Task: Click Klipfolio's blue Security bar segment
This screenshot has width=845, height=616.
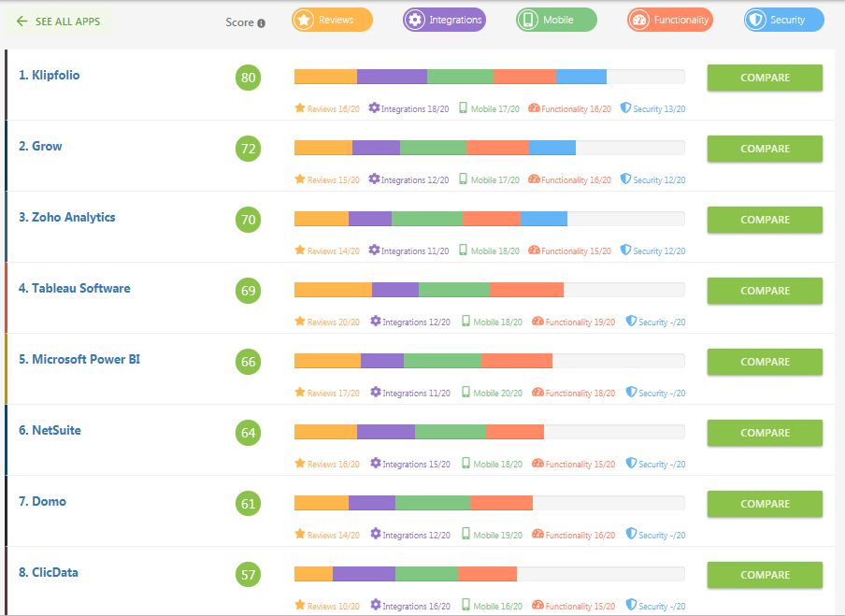Action: click(x=581, y=77)
